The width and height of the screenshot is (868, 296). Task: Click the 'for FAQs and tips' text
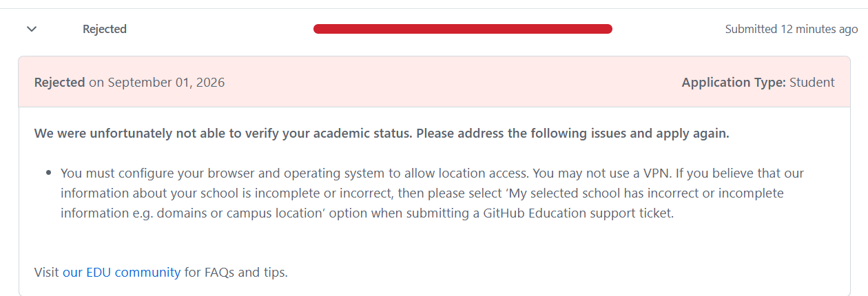[236, 272]
